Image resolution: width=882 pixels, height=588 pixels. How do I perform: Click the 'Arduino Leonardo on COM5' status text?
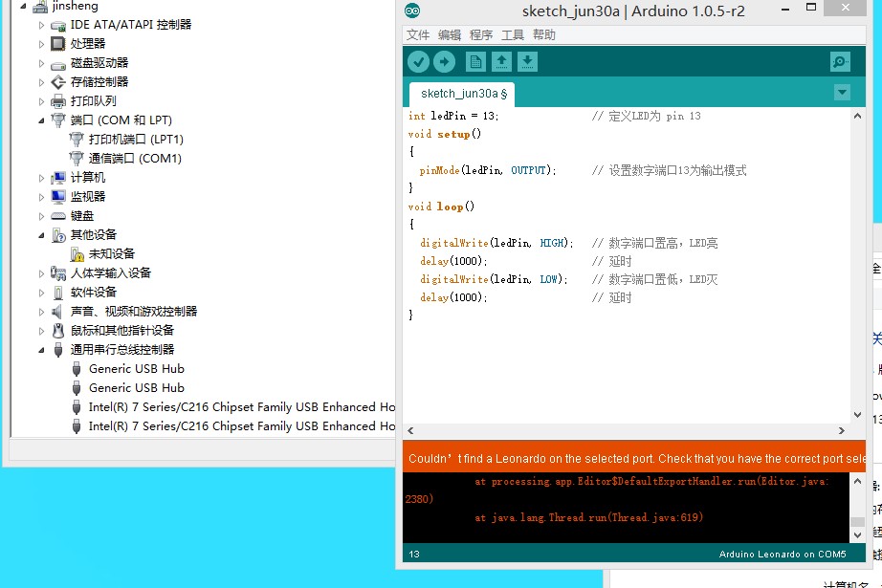(783, 555)
